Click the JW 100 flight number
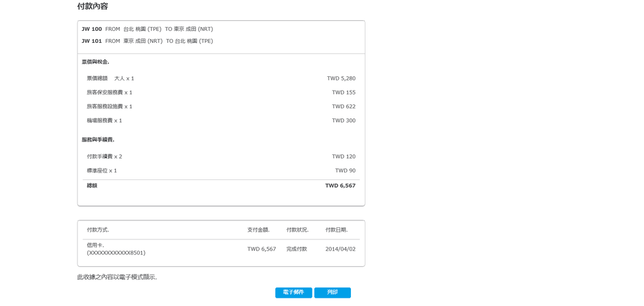The height and width of the screenshot is (306, 644). pos(92,29)
